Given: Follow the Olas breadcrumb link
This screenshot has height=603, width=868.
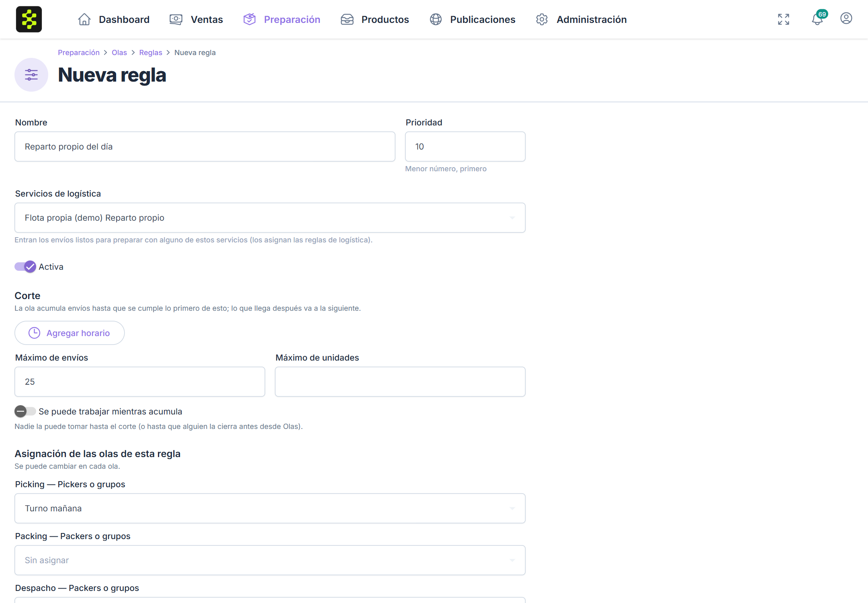Looking at the screenshot, I should (119, 53).
